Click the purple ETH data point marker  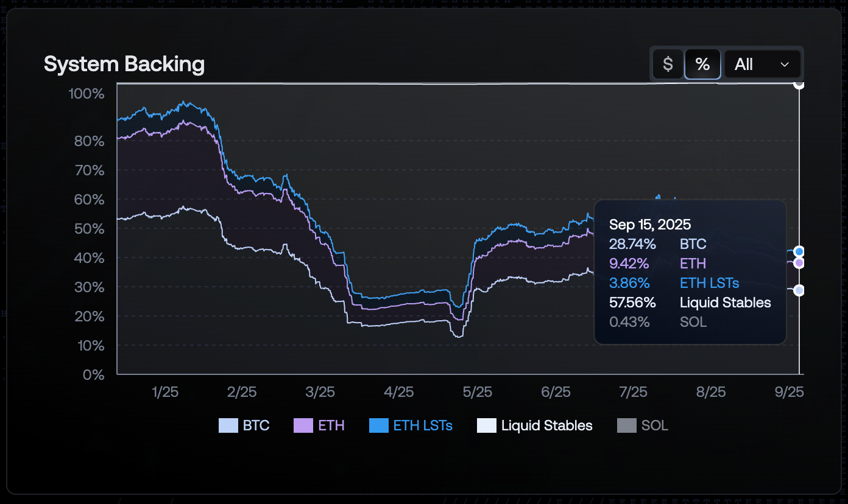[x=799, y=263]
